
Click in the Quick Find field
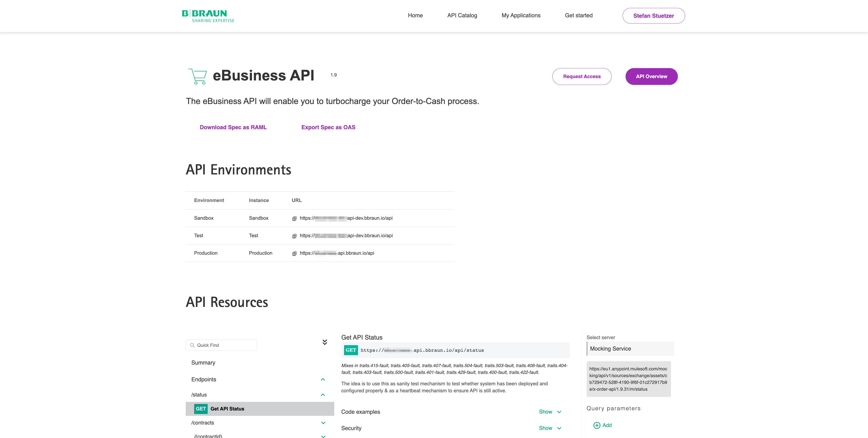tap(221, 345)
